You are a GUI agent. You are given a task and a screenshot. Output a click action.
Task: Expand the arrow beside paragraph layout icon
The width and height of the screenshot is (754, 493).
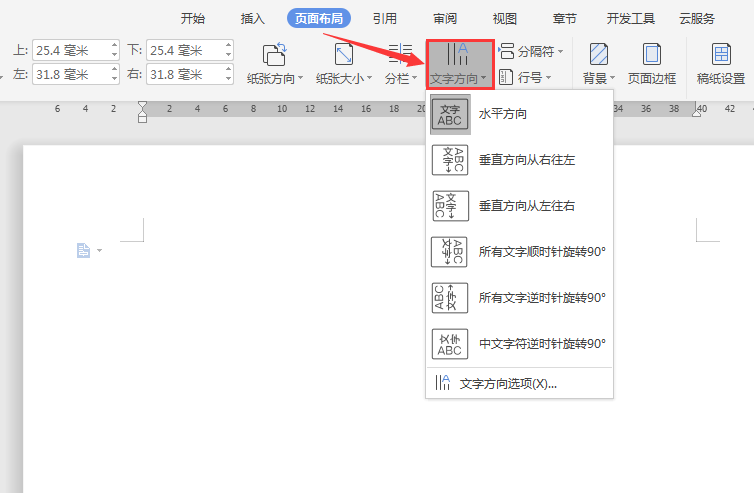(x=100, y=251)
